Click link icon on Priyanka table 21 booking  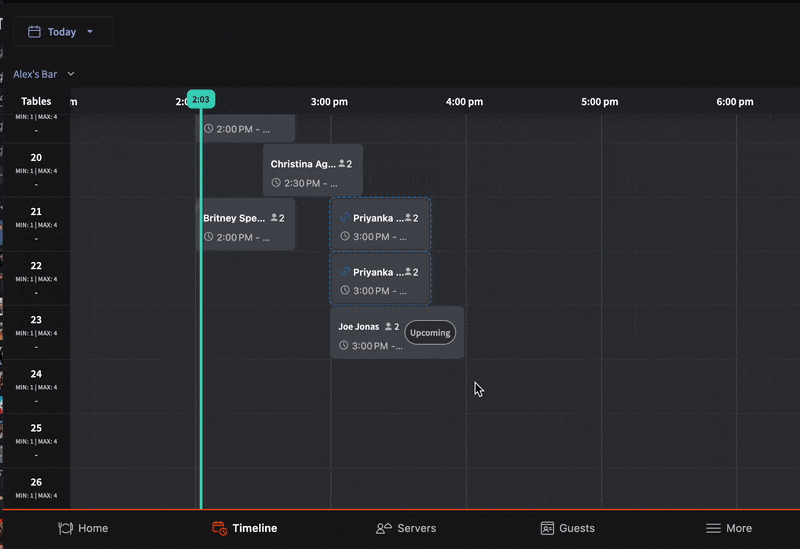pos(344,218)
